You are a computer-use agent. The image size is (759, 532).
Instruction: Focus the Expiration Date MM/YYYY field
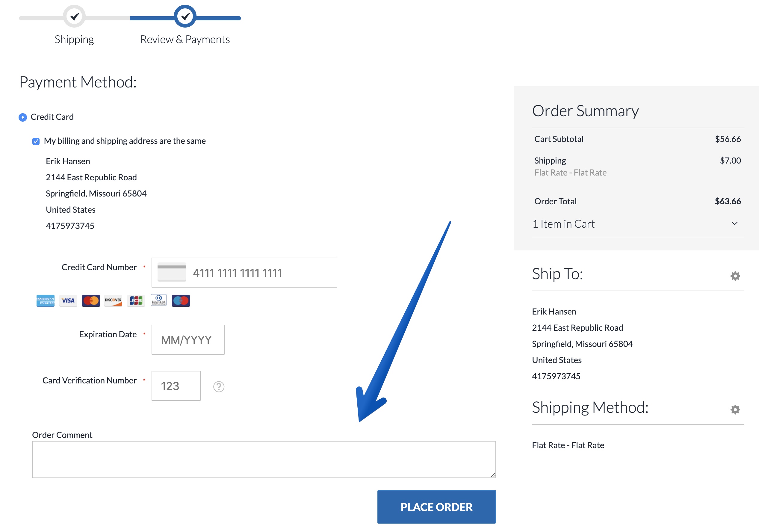coord(188,340)
